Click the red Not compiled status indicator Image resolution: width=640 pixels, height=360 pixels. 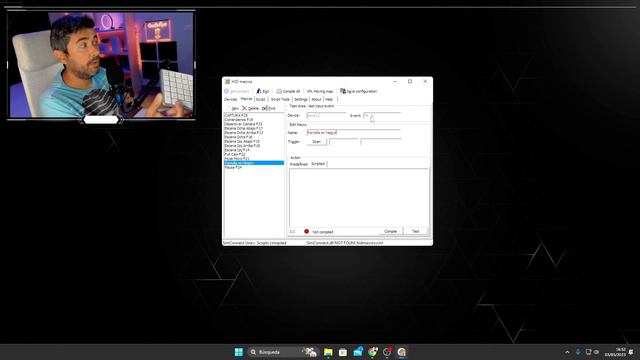[307, 231]
